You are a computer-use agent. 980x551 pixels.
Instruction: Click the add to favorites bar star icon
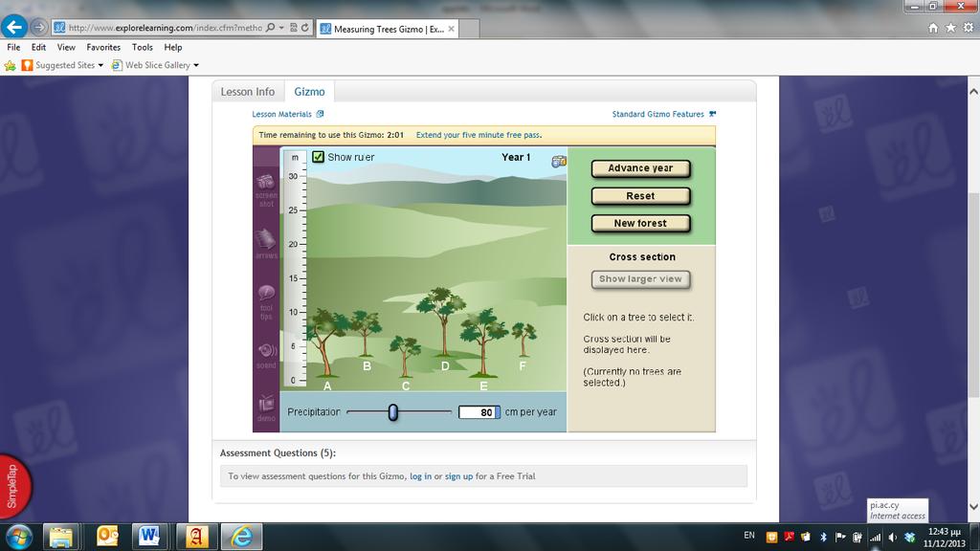point(10,65)
